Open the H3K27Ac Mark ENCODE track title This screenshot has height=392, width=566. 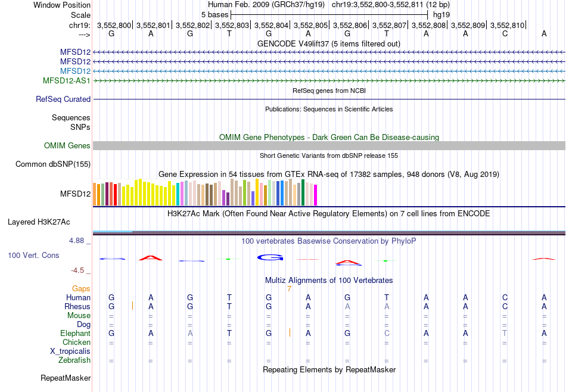(x=329, y=214)
